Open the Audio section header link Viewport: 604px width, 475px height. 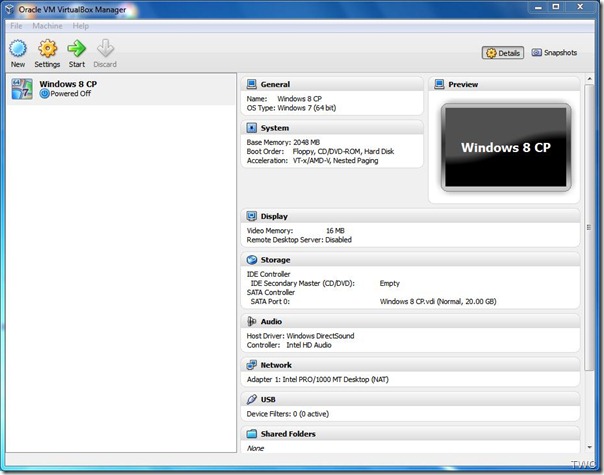271,321
